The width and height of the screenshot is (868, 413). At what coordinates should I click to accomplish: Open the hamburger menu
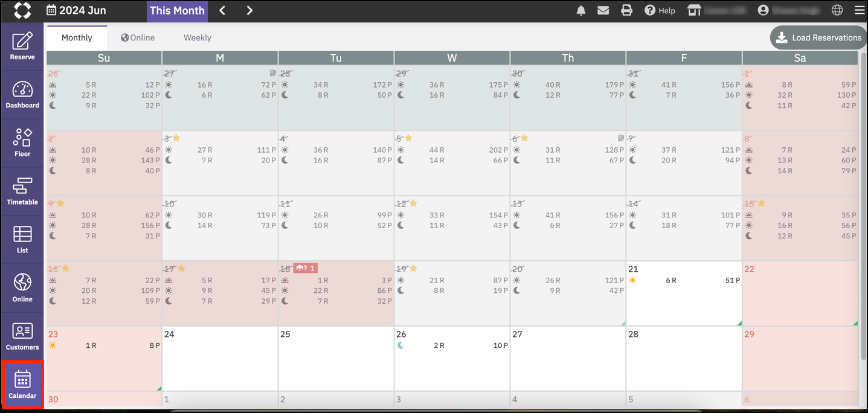[859, 10]
